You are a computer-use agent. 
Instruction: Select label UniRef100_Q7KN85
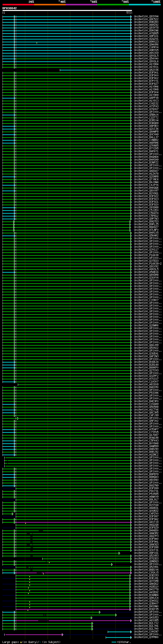(146, 146)
